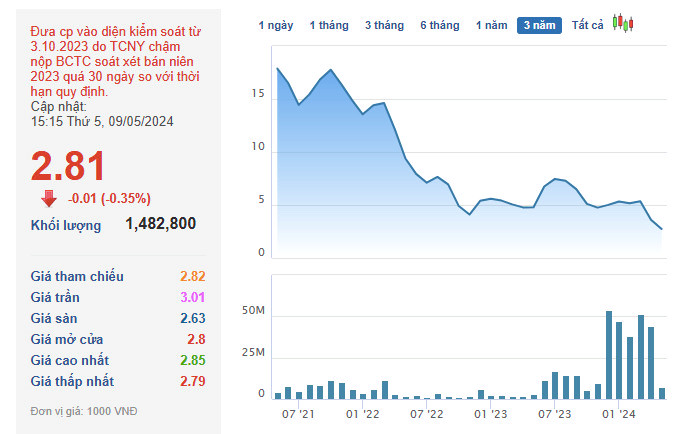Select the active 3 năm button

click(x=539, y=25)
